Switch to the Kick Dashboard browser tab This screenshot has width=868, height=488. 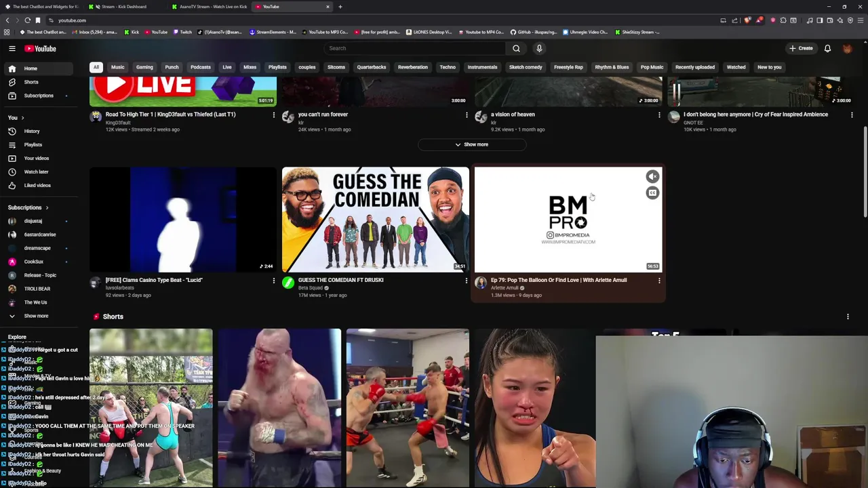coord(124,7)
